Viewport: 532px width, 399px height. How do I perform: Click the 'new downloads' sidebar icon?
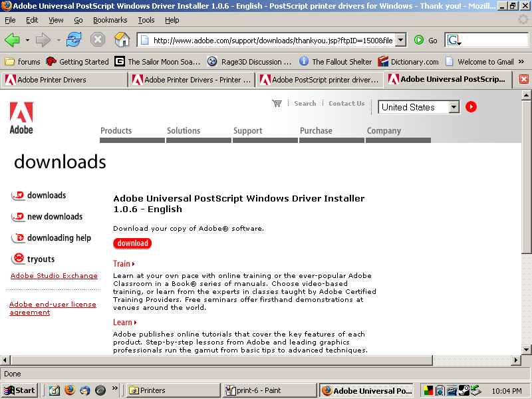17,217
